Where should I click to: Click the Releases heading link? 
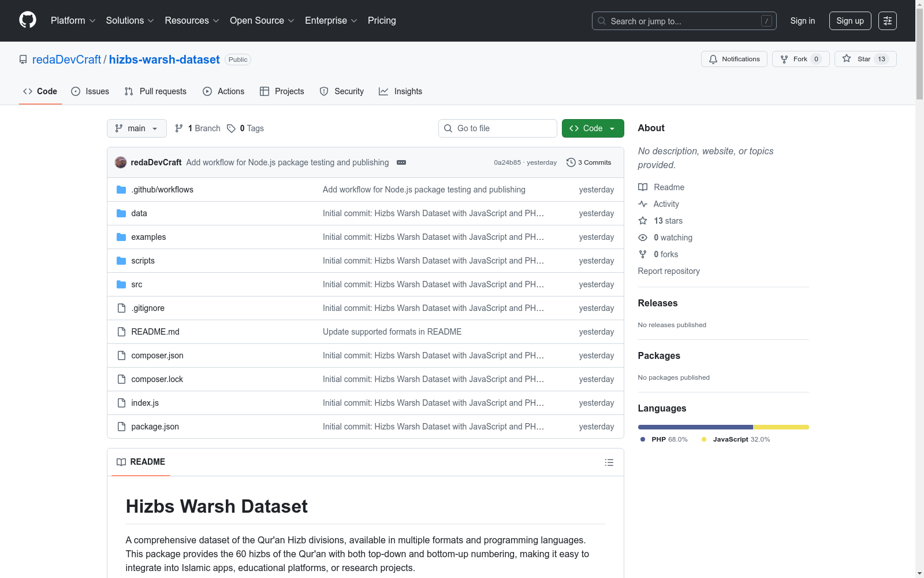coord(658,303)
